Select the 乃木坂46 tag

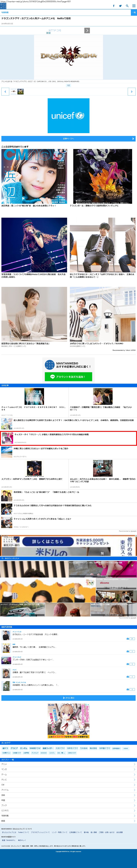84,748
